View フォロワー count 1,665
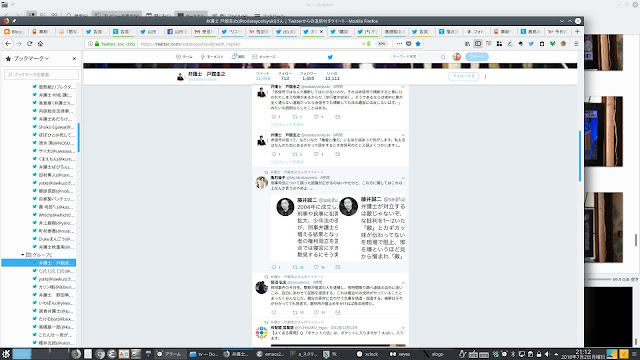 point(308,76)
